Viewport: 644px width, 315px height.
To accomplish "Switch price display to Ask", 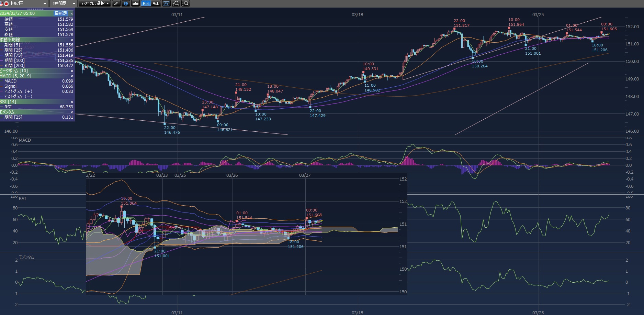I will pyautogui.click(x=156, y=3).
